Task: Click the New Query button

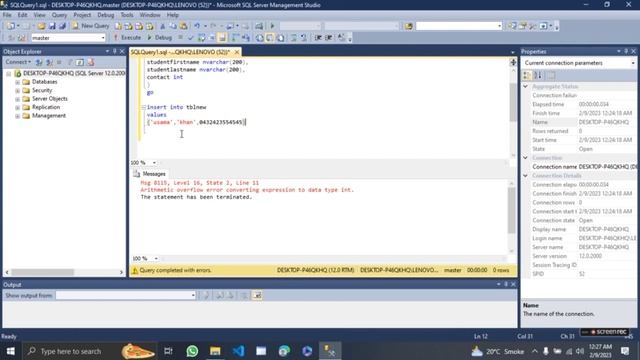Action: coord(90,26)
